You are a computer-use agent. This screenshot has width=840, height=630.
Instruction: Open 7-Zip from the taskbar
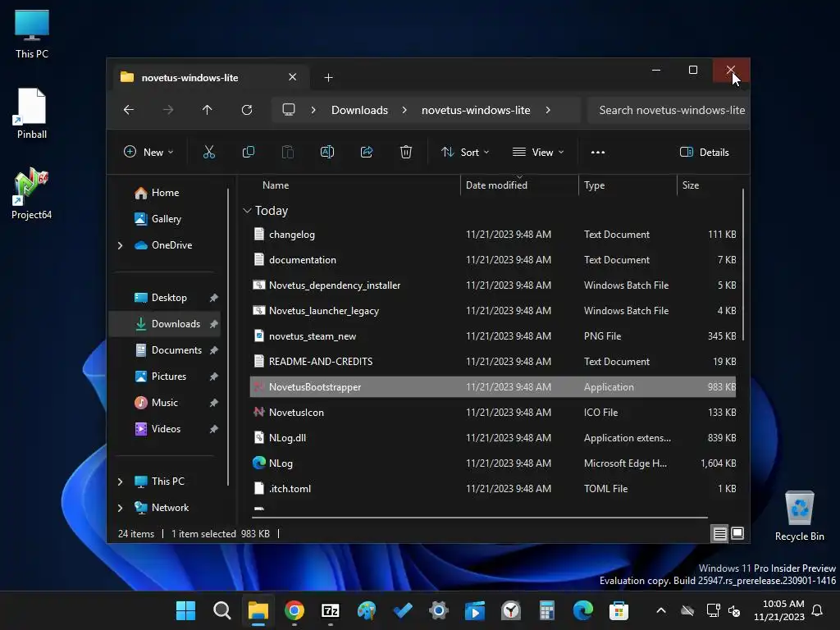pos(331,610)
